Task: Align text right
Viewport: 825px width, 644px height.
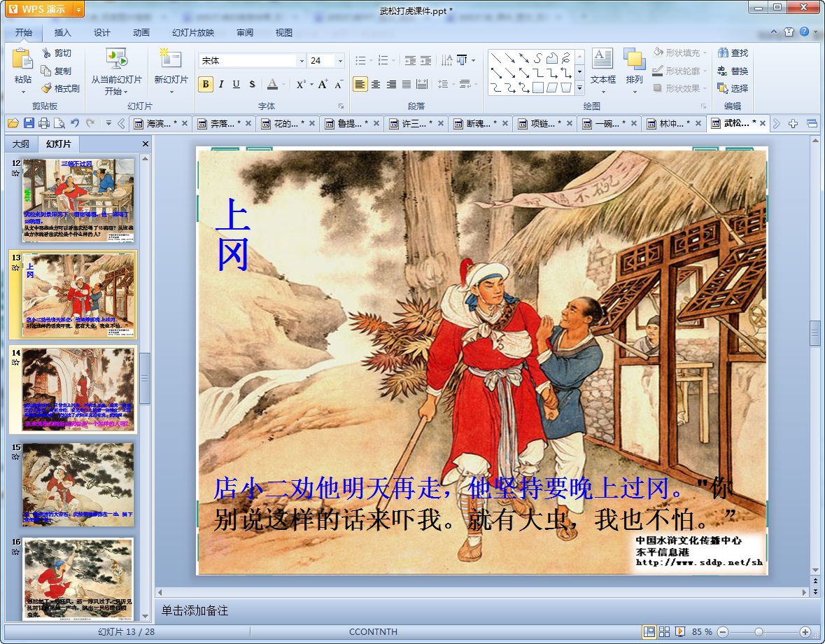Action: point(391,84)
